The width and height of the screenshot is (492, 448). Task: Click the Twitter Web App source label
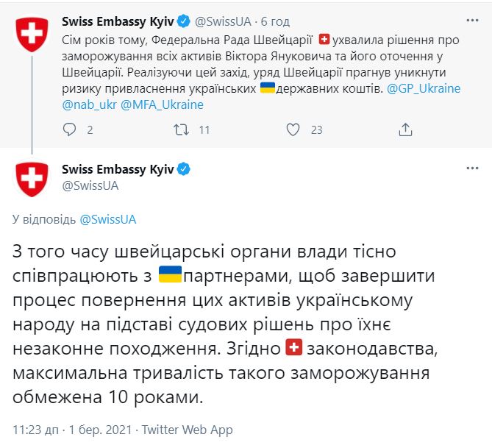point(187,430)
